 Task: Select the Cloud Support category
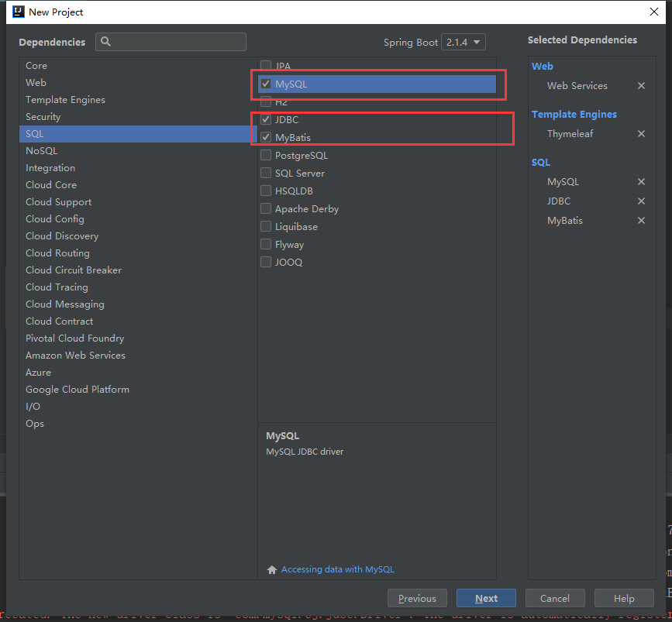(138, 202)
